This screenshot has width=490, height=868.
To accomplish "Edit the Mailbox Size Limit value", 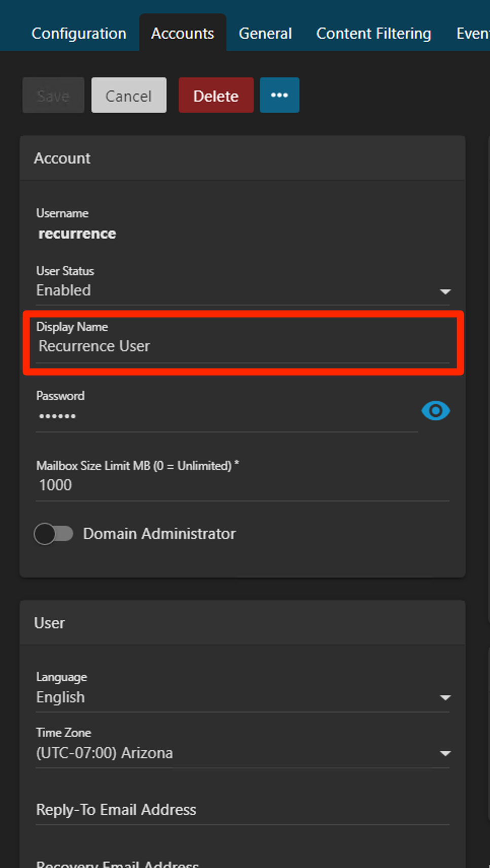I will point(242,485).
